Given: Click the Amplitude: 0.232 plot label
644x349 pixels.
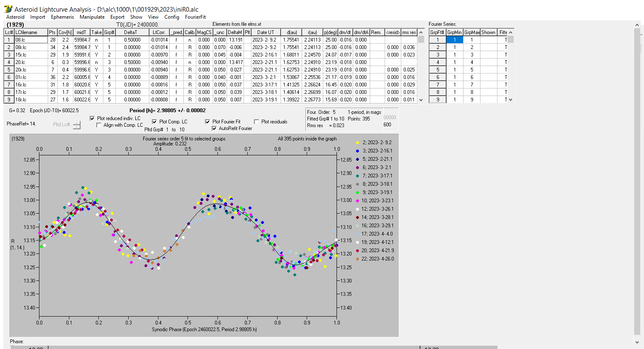Looking at the screenshot, I should click(x=170, y=144).
